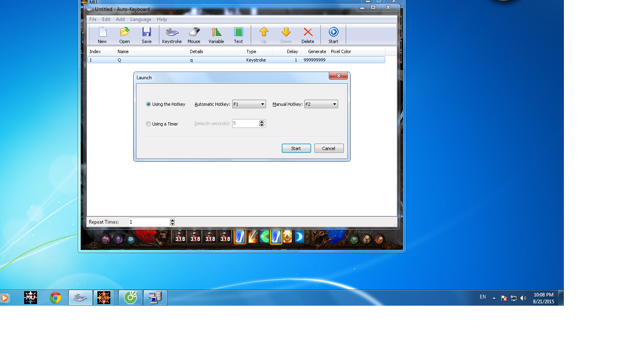The image size is (644, 362).
Task: Click the Details column header
Action: pyautogui.click(x=216, y=51)
